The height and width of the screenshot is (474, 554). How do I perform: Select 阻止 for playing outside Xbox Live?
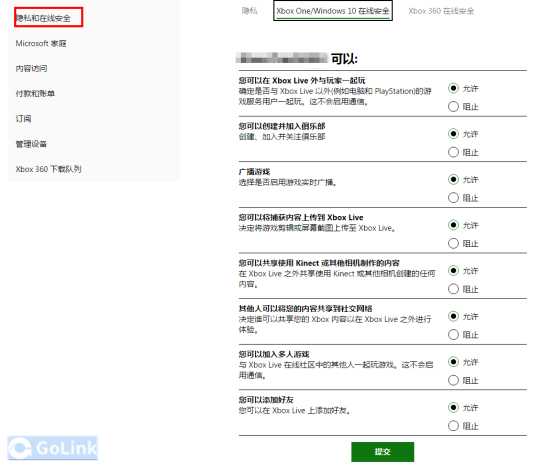tap(453, 106)
